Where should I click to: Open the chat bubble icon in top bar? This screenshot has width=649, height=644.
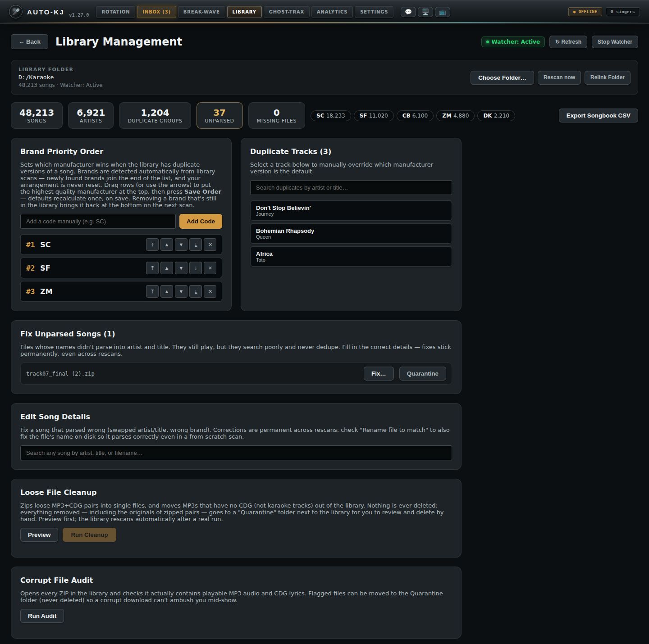408,12
